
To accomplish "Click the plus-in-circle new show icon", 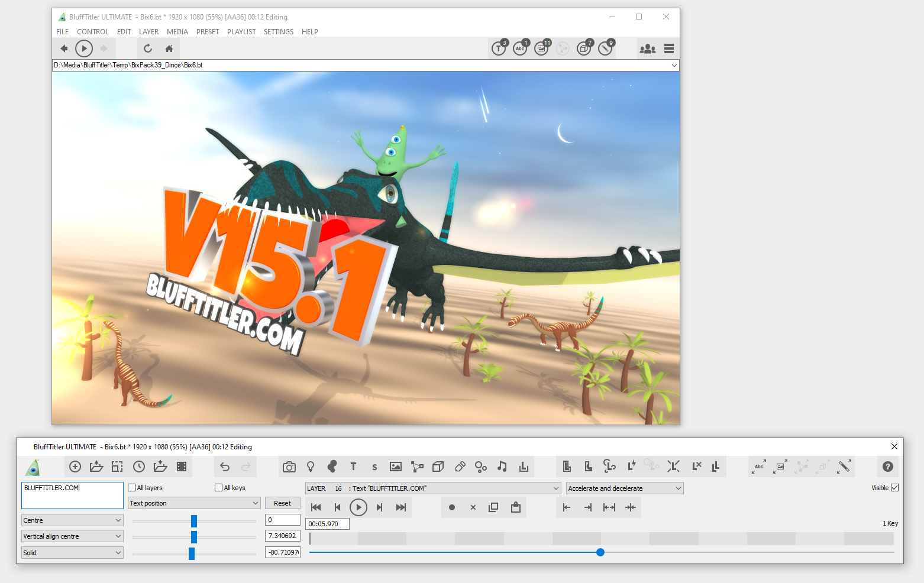I will click(x=75, y=467).
